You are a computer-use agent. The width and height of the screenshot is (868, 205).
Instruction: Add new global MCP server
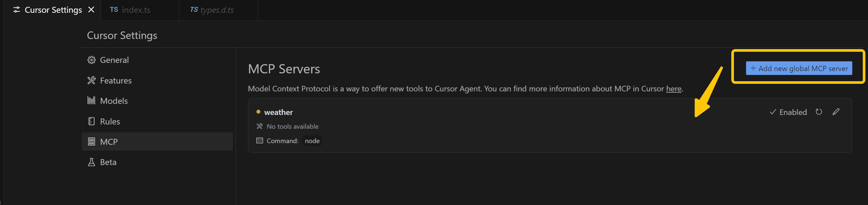[799, 68]
